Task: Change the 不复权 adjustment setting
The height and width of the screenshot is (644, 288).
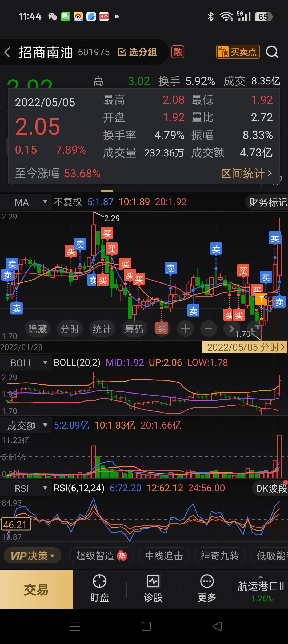Action: tap(68, 202)
